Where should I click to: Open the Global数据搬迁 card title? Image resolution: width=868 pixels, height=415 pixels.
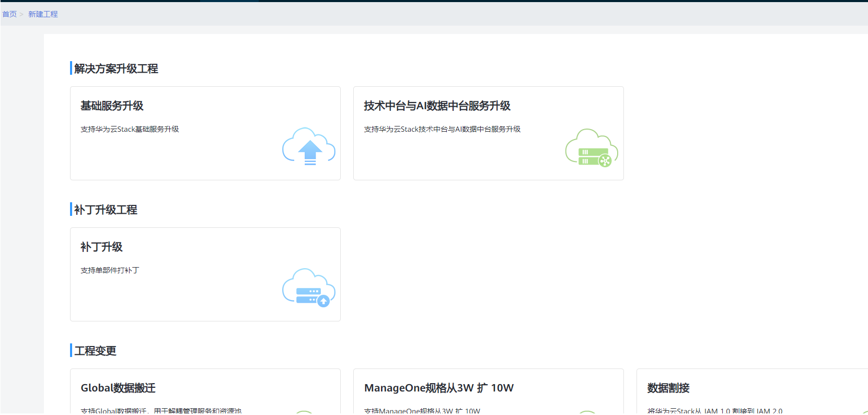[x=118, y=388]
